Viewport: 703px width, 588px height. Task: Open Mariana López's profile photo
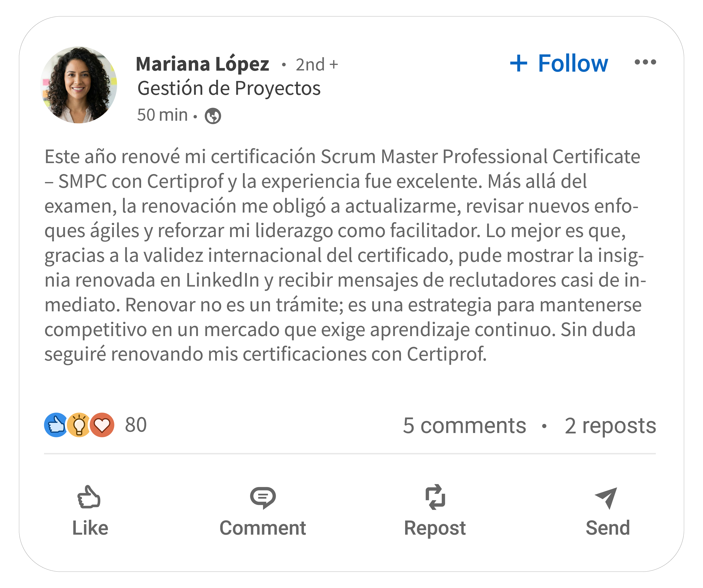[79, 85]
